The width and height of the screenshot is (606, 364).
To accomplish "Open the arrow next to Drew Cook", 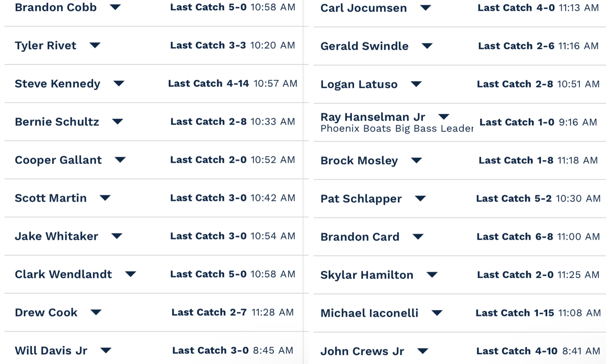I will click(96, 312).
